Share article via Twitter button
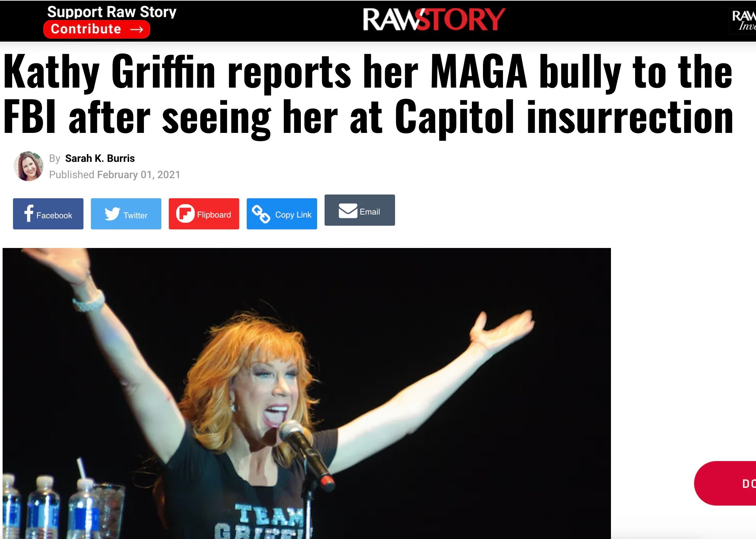The height and width of the screenshot is (539, 756). [x=126, y=214]
